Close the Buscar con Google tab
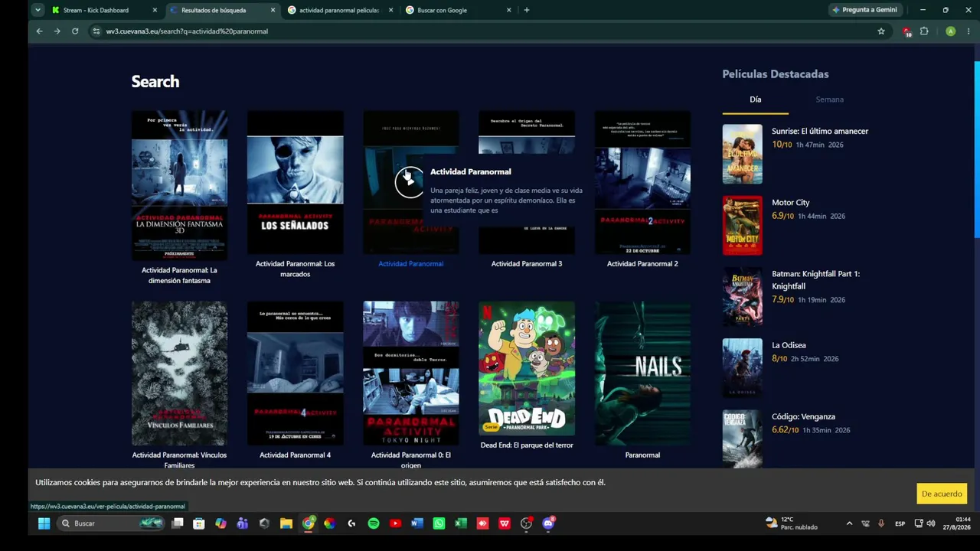This screenshot has height=551, width=980. pyautogui.click(x=509, y=10)
